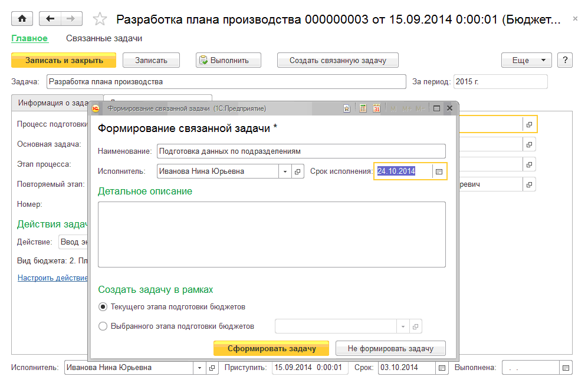This screenshot has width=588, height=383.
Task: Expand bottom Исполнитель dropdown list
Action: [199, 368]
